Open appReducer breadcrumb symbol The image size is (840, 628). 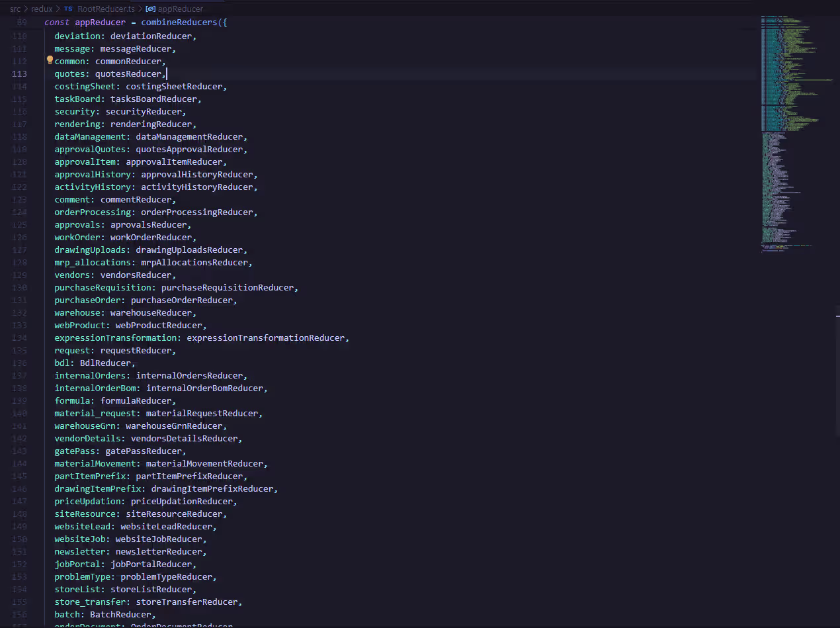[x=181, y=9]
